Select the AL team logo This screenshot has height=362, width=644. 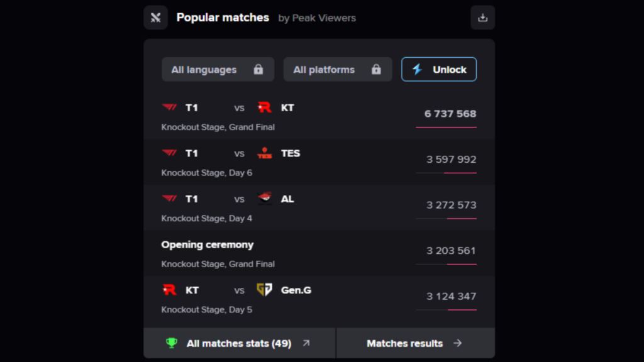tap(264, 199)
